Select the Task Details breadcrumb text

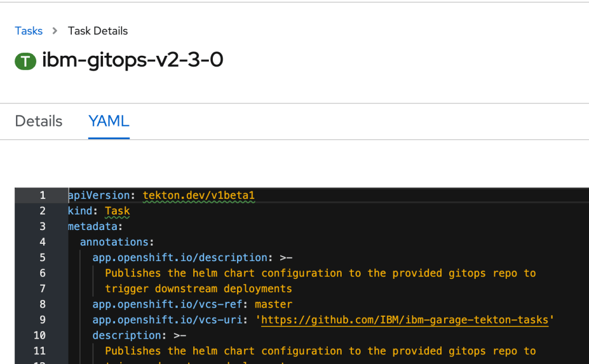[98, 31]
